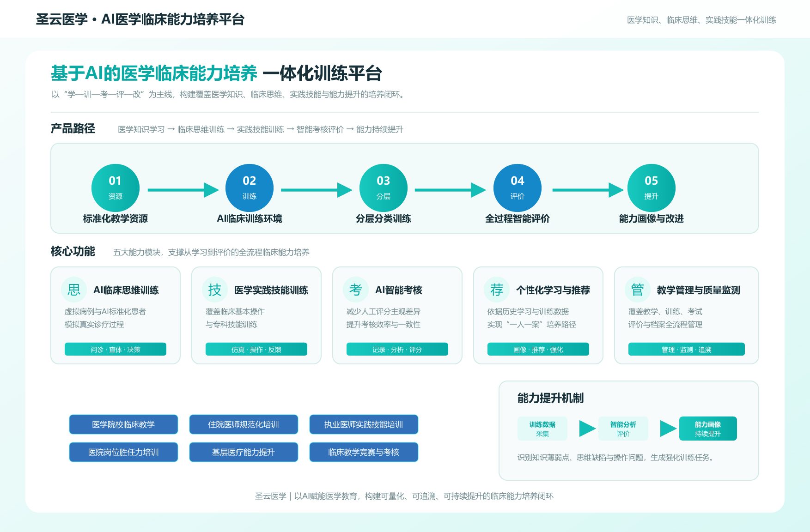Click the 荐 icon for 个性化学习与推荐

point(497,290)
